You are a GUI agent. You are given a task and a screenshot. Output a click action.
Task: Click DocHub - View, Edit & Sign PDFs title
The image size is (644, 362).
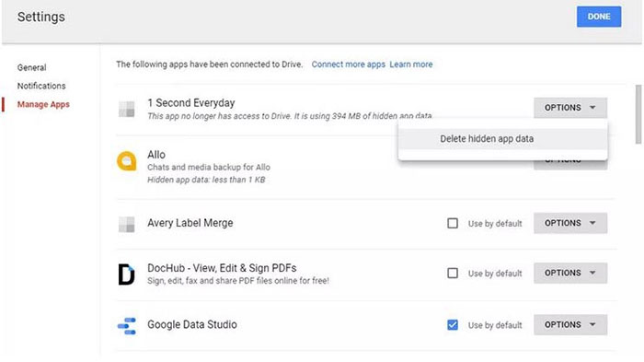pyautogui.click(x=222, y=268)
